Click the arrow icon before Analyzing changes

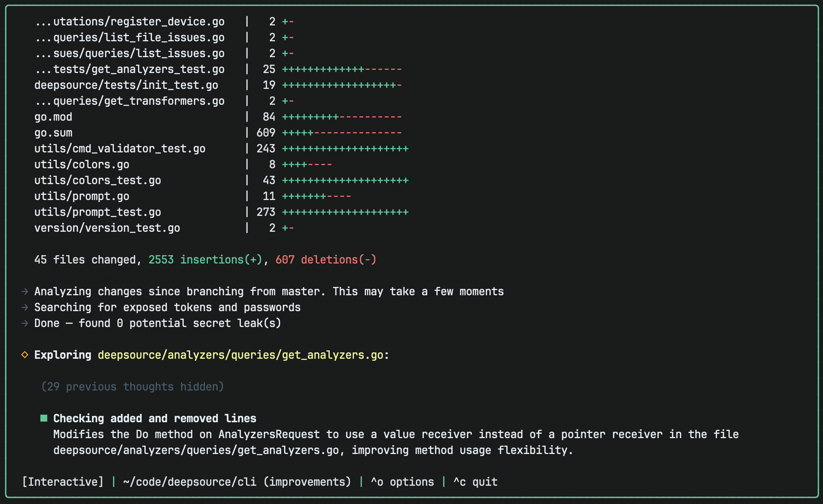tap(25, 292)
